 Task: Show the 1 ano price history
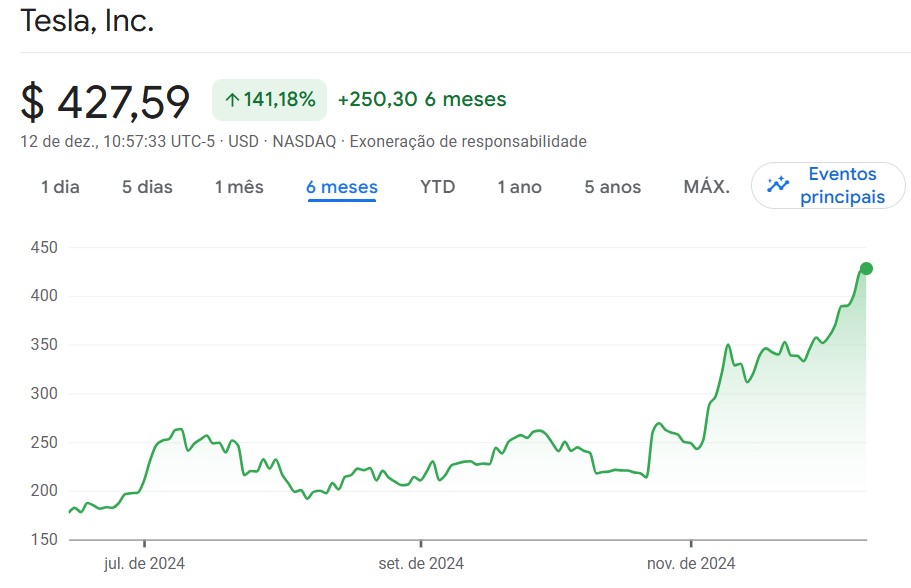pyautogui.click(x=519, y=187)
